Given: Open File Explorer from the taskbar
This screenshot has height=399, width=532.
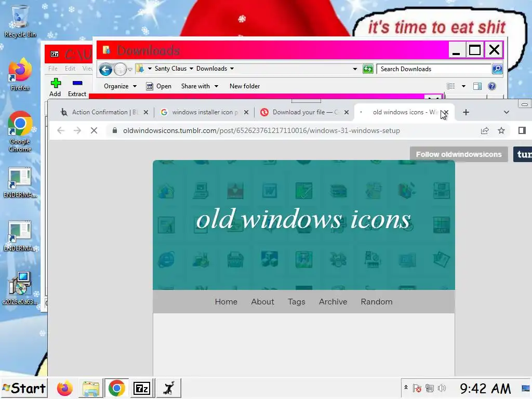Looking at the screenshot, I should tap(90, 388).
